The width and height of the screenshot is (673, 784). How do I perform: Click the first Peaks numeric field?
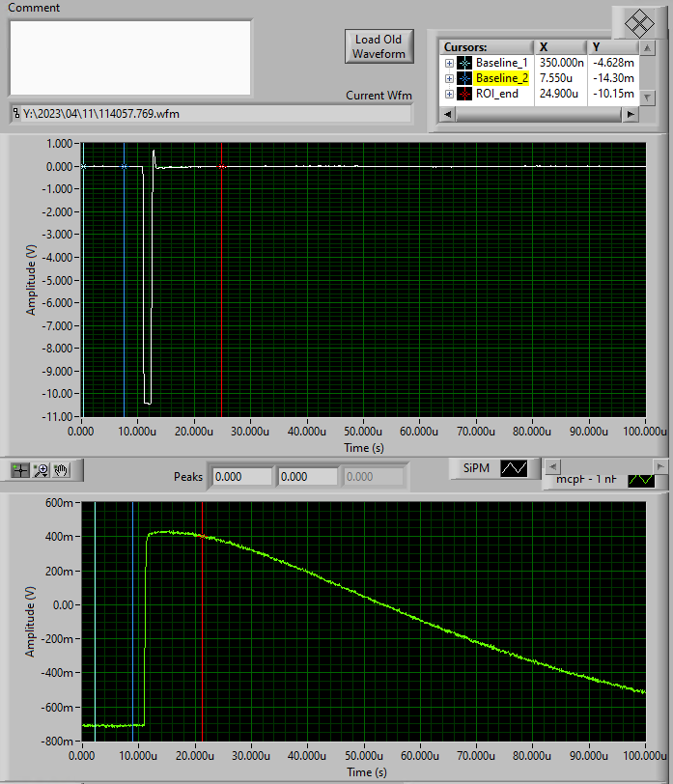[241, 477]
